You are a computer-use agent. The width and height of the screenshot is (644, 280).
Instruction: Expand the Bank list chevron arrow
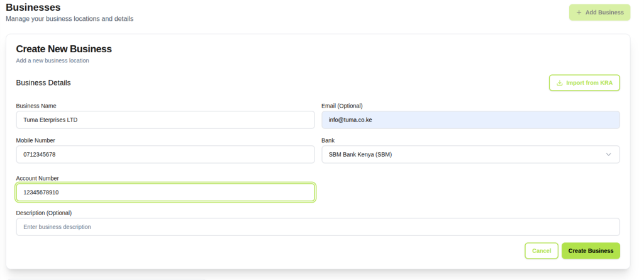click(x=608, y=154)
